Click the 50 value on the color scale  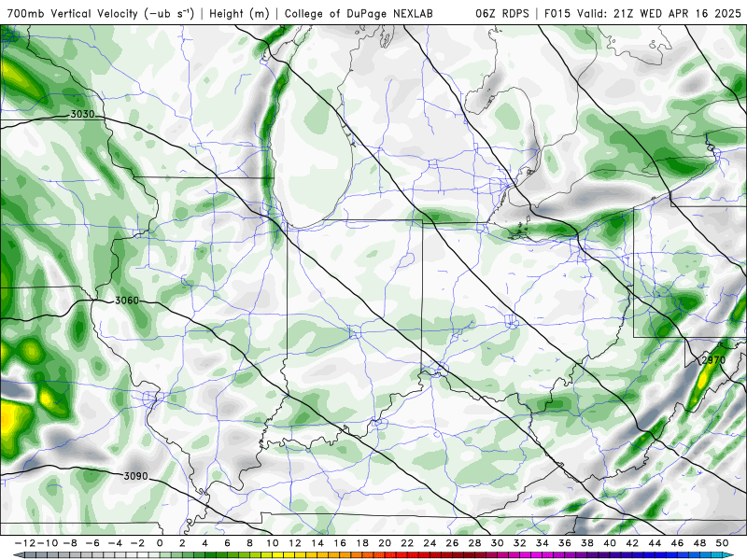pyautogui.click(x=722, y=543)
